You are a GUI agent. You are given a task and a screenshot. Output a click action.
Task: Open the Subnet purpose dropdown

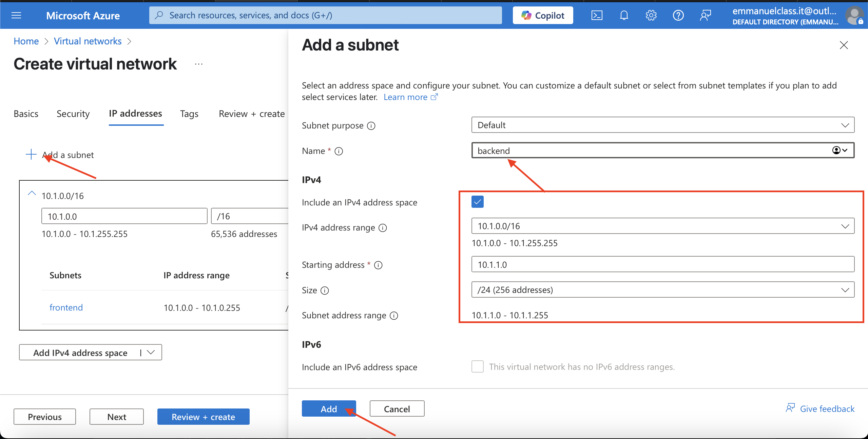tap(662, 125)
